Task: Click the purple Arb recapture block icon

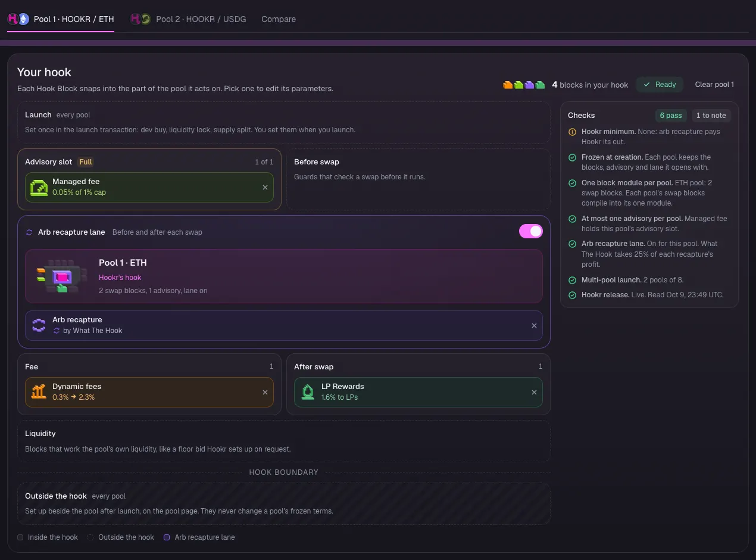Action: click(x=39, y=325)
